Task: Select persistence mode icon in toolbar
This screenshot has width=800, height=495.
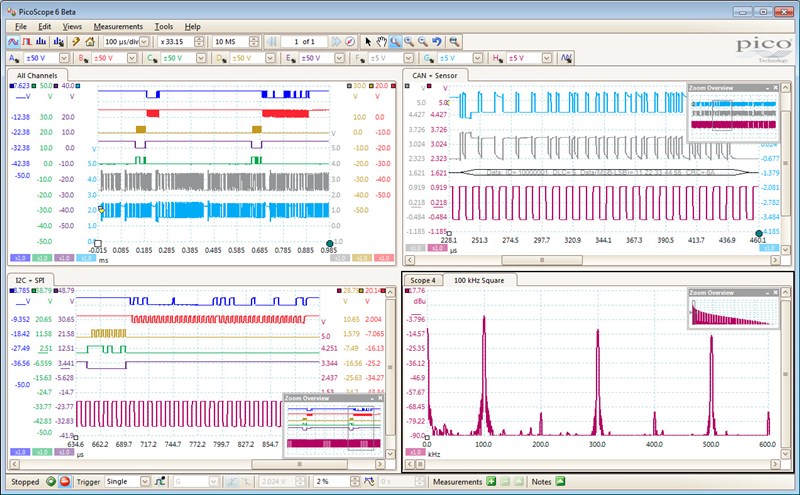Action: [x=28, y=42]
